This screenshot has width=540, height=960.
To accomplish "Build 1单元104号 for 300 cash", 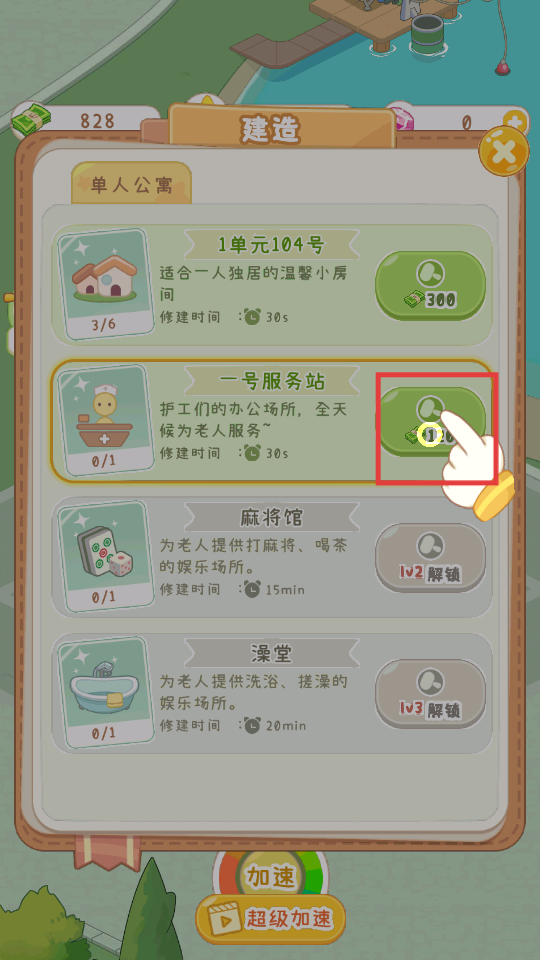I will [x=430, y=285].
